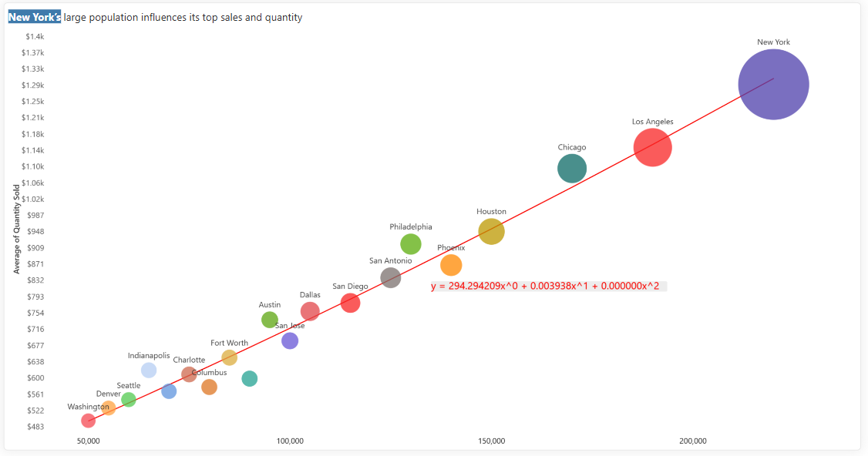Select the Los Angeles red bubble
The width and height of the screenshot is (868, 456).
[x=653, y=147]
